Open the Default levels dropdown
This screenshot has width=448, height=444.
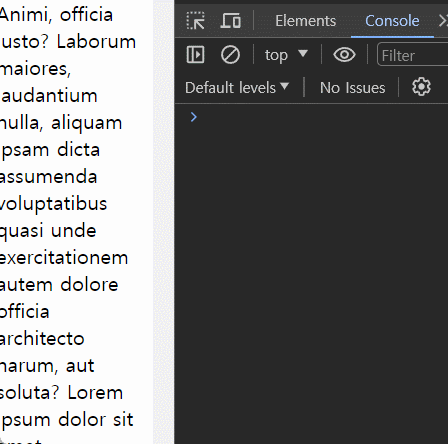click(x=237, y=88)
